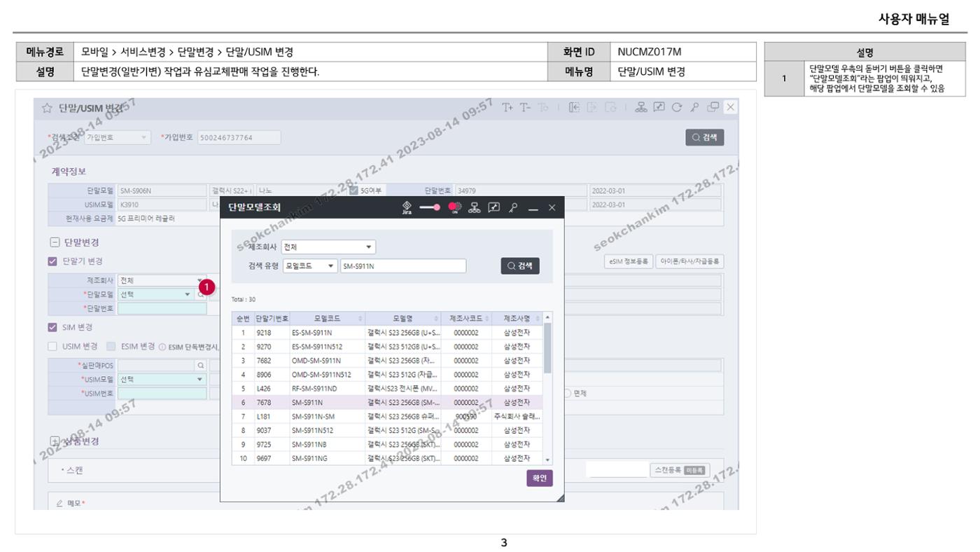Click the dark 검색 button in popup
This screenshot has height=552, width=980.
click(520, 266)
